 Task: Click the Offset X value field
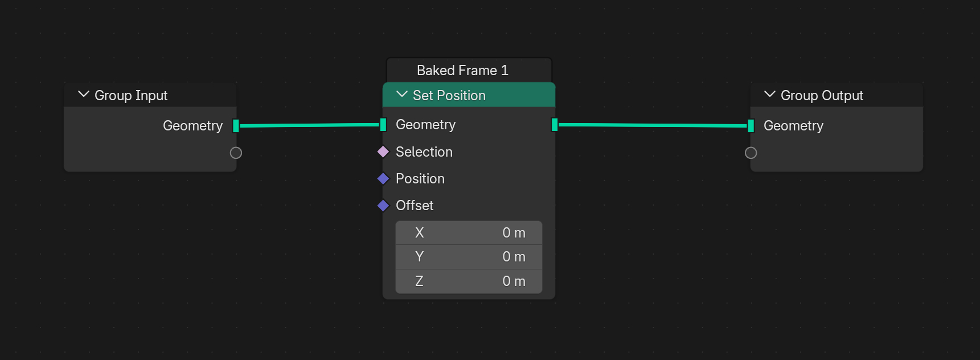(x=469, y=233)
